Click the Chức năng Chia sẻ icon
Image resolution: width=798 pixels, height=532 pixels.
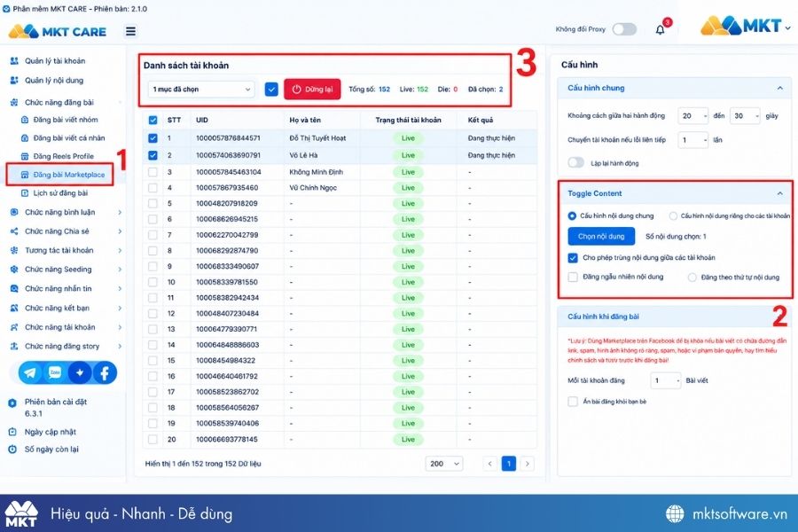[14, 231]
